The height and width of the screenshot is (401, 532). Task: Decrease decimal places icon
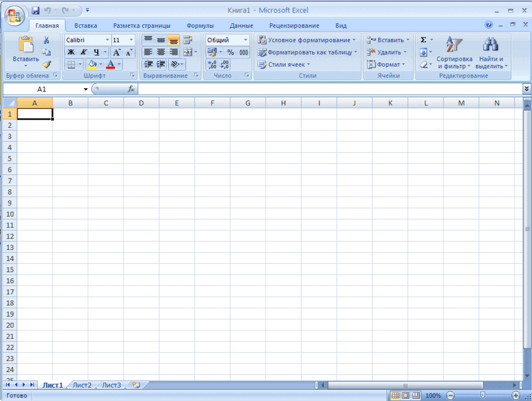[x=224, y=65]
